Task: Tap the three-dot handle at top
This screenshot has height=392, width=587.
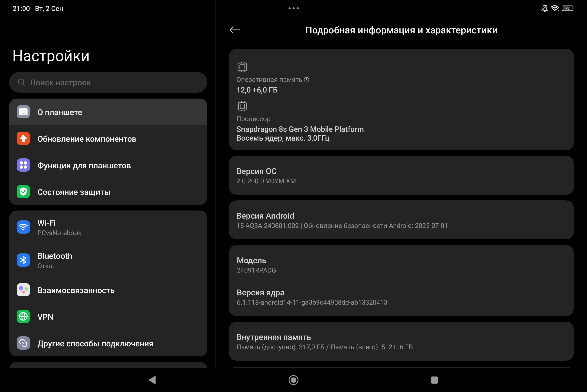Action: click(293, 8)
